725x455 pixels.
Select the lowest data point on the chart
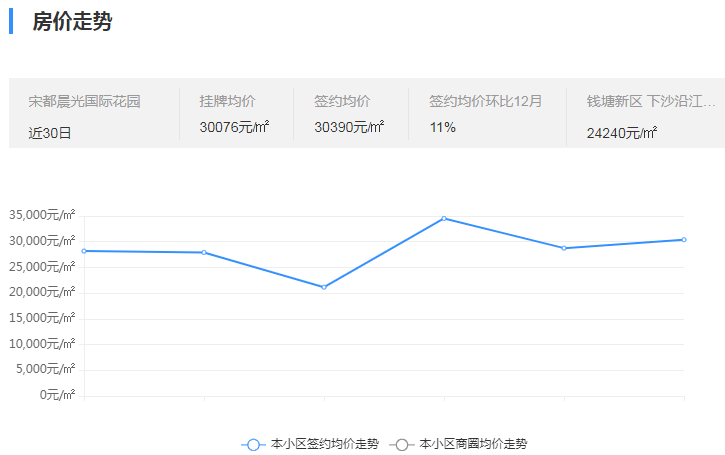pyautogui.click(x=324, y=288)
